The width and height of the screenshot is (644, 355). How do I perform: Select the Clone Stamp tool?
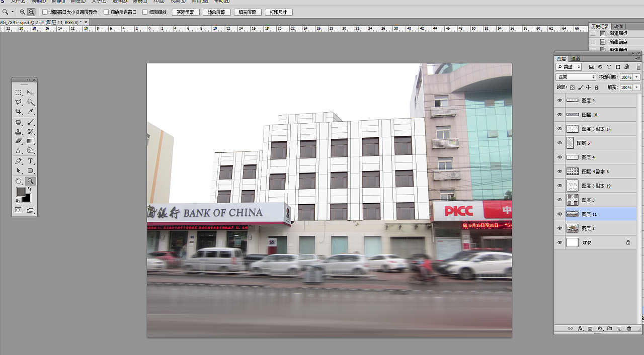coord(18,132)
